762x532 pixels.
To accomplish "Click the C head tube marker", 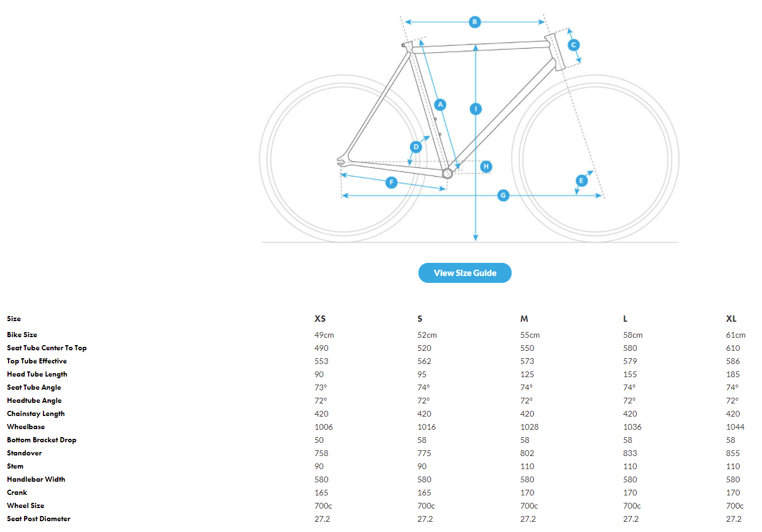I will coord(573,45).
